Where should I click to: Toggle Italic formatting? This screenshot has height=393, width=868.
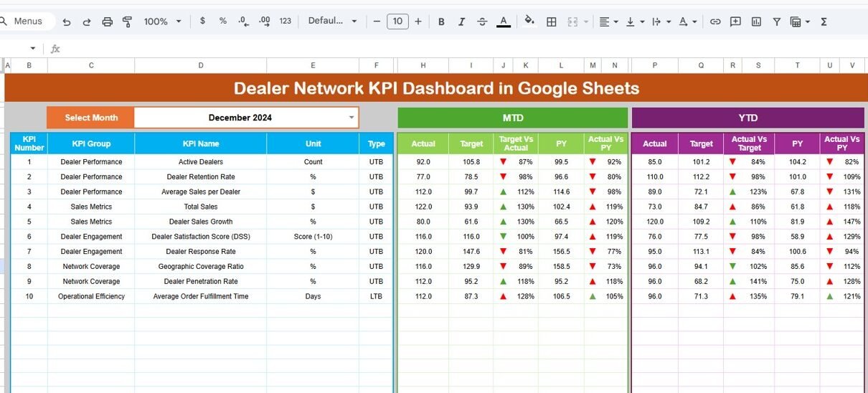pyautogui.click(x=461, y=22)
